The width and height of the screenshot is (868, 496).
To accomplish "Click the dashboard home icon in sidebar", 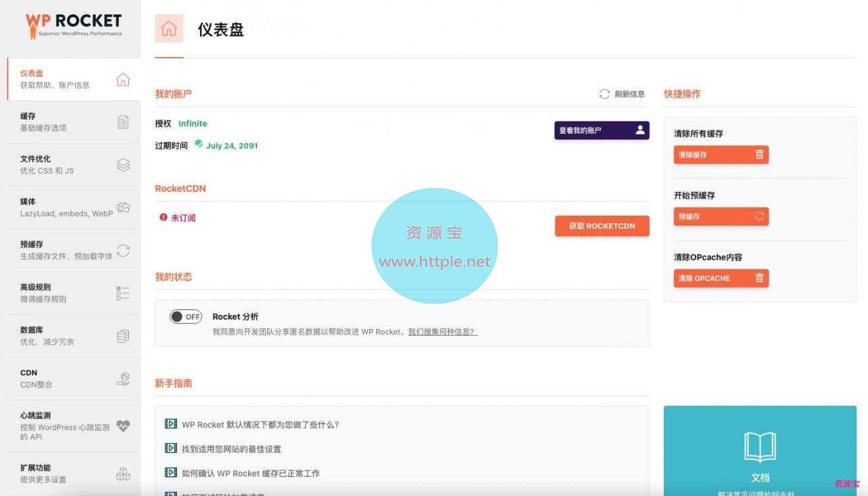I will 123,79.
